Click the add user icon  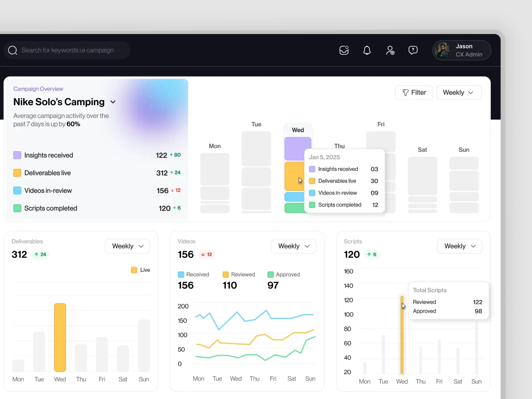[x=390, y=50]
